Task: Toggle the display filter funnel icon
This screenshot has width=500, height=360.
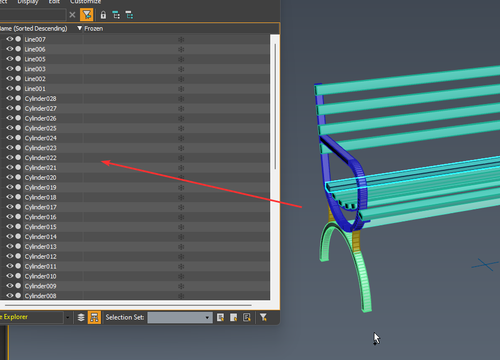Action: click(87, 15)
